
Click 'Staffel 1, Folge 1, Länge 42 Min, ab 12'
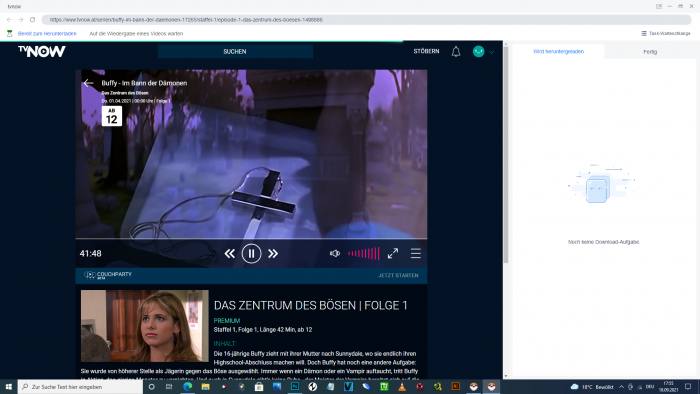(x=263, y=329)
